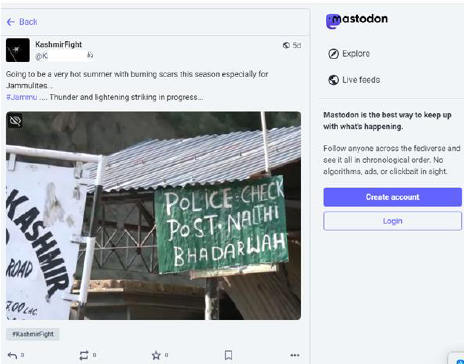
Task: Reply to the KashmirFight post
Action: click(x=12, y=355)
